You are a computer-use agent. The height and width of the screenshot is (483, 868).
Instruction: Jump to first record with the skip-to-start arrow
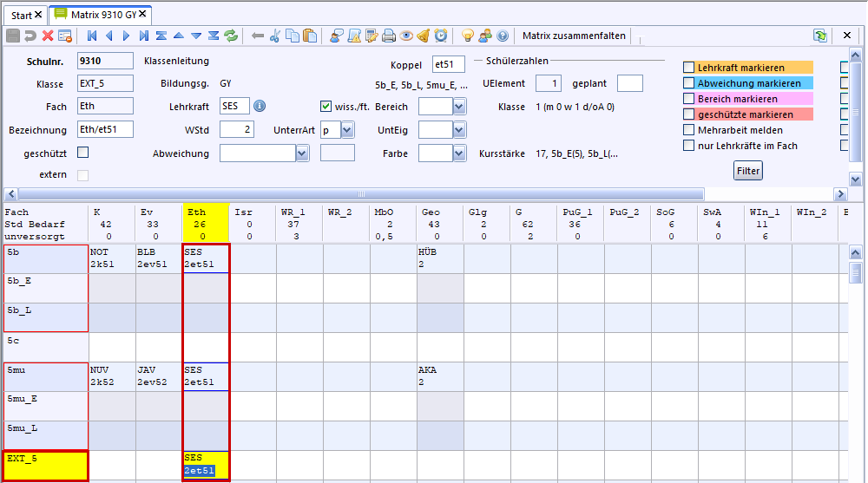pos(92,36)
